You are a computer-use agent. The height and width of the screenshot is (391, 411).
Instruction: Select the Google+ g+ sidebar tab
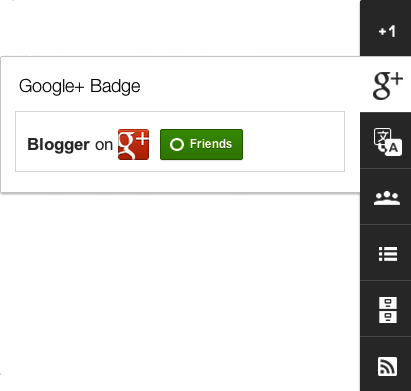click(x=386, y=84)
